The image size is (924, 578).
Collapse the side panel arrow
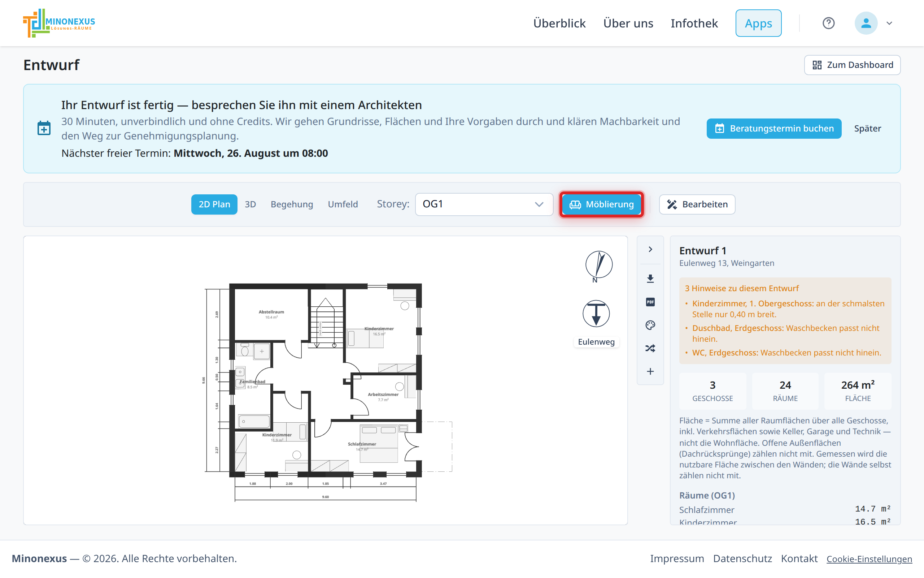tap(650, 249)
